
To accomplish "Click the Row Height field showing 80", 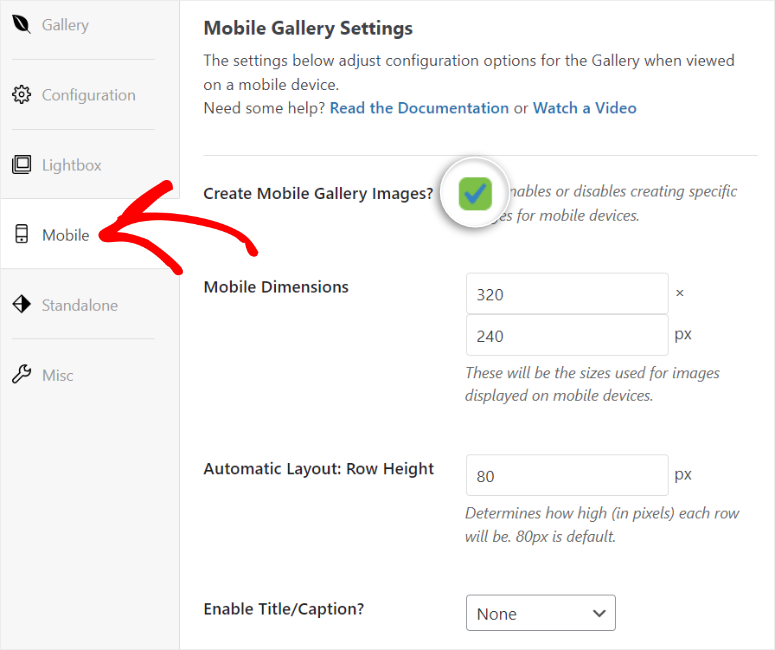I will point(567,476).
